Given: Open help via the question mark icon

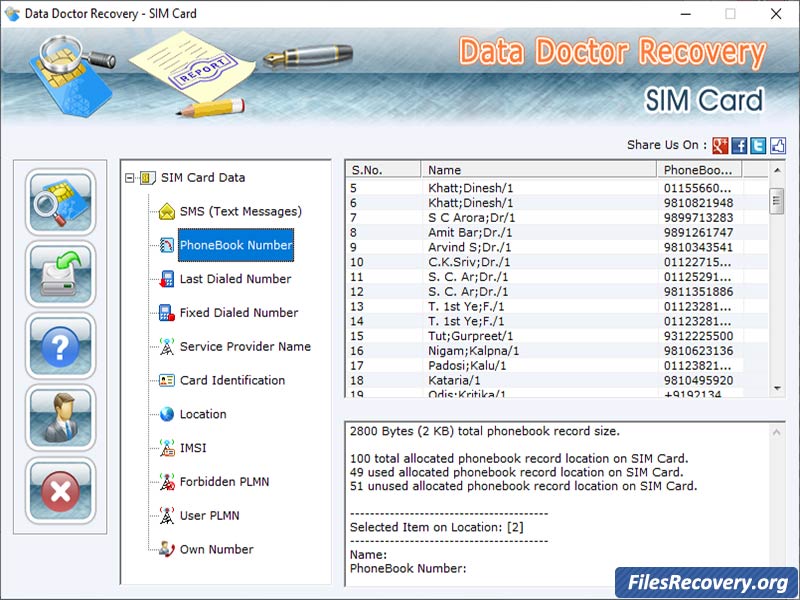Looking at the screenshot, I should coord(60,345).
